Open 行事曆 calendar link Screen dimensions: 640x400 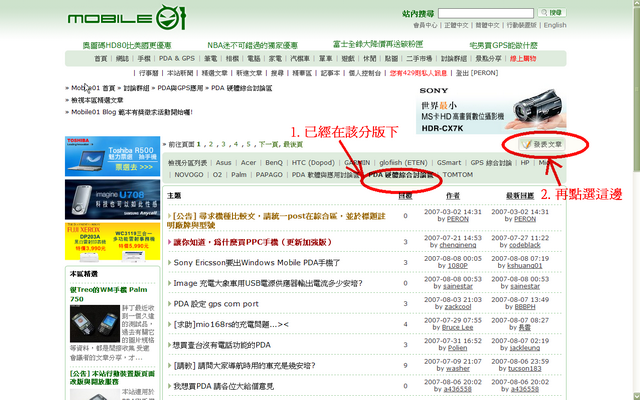tap(149, 73)
